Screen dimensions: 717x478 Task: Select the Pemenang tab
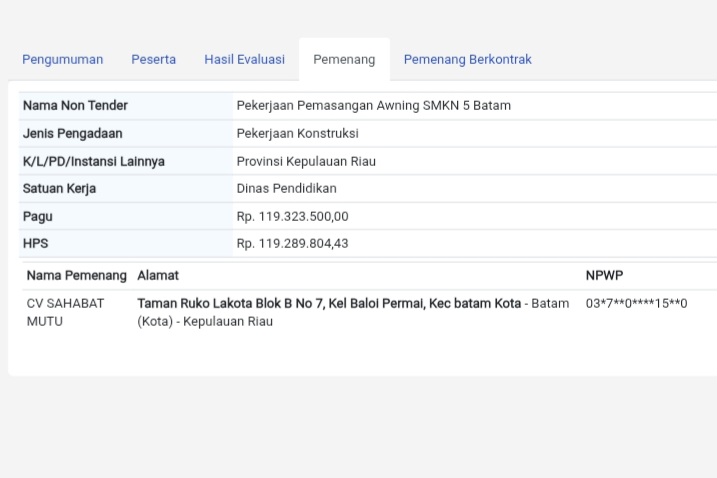pyautogui.click(x=344, y=60)
